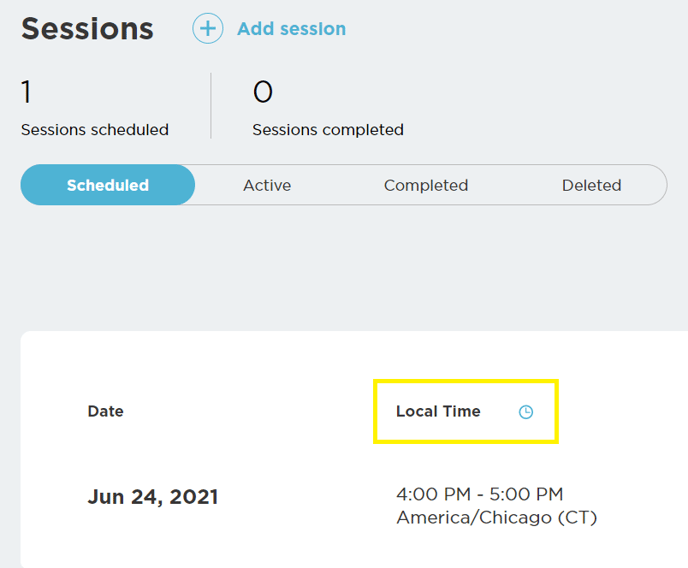Click the number 0 above Sessions completed

click(x=262, y=92)
